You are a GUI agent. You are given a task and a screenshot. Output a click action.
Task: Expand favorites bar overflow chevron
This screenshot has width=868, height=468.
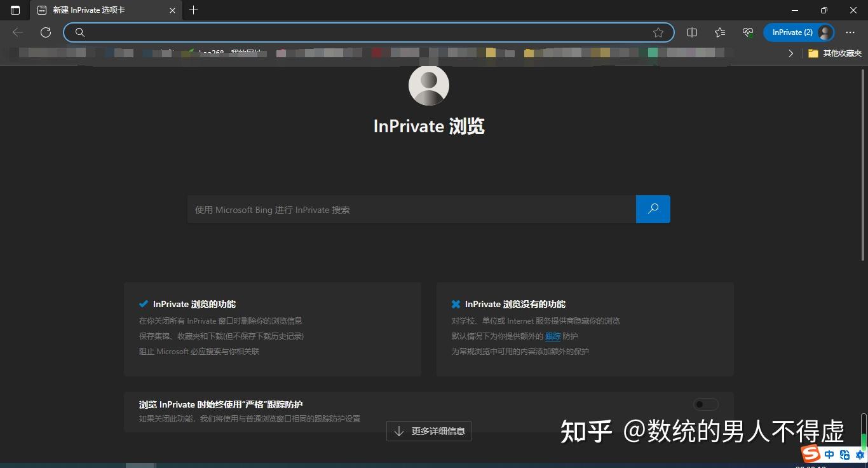point(790,53)
